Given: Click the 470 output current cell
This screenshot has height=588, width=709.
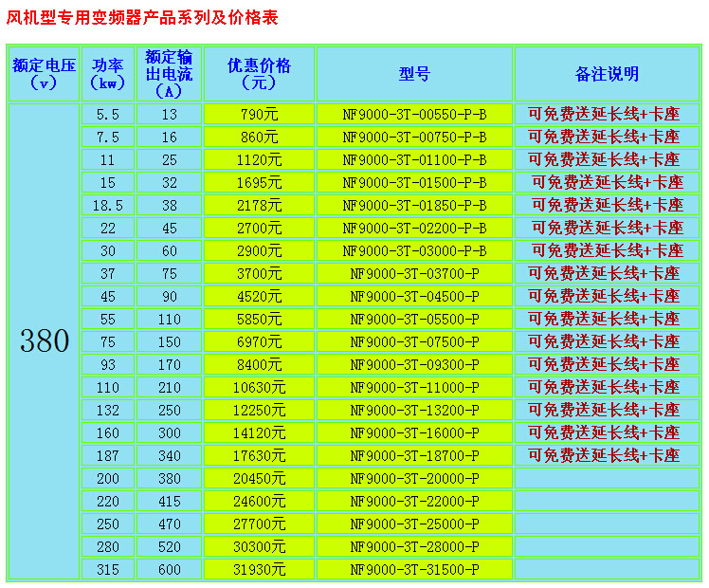Looking at the screenshot, I should coord(169,524).
